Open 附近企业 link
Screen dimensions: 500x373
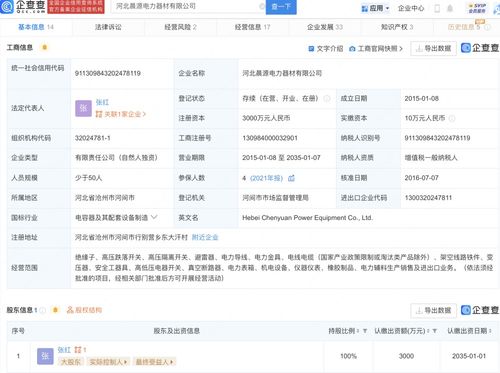click(205, 237)
